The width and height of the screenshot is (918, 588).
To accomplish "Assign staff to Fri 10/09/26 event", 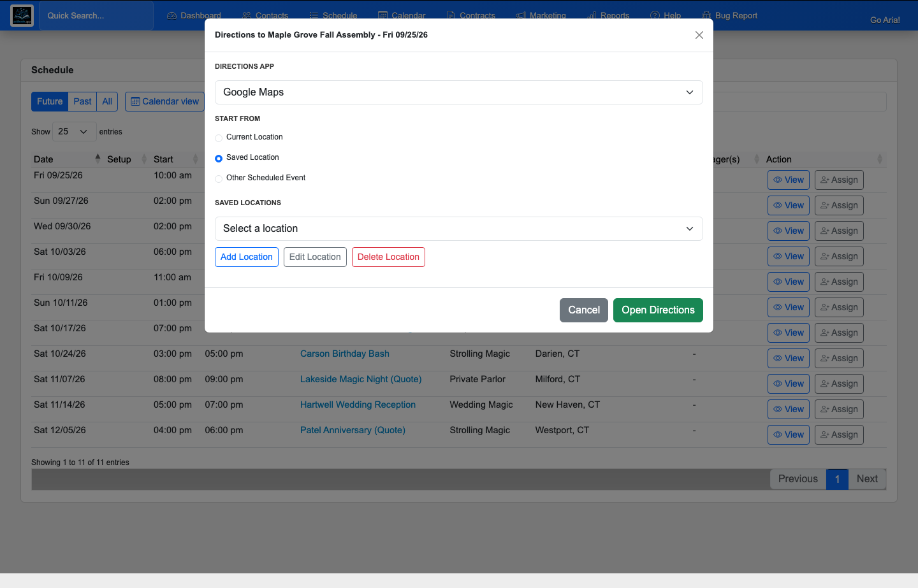I will coord(839,282).
